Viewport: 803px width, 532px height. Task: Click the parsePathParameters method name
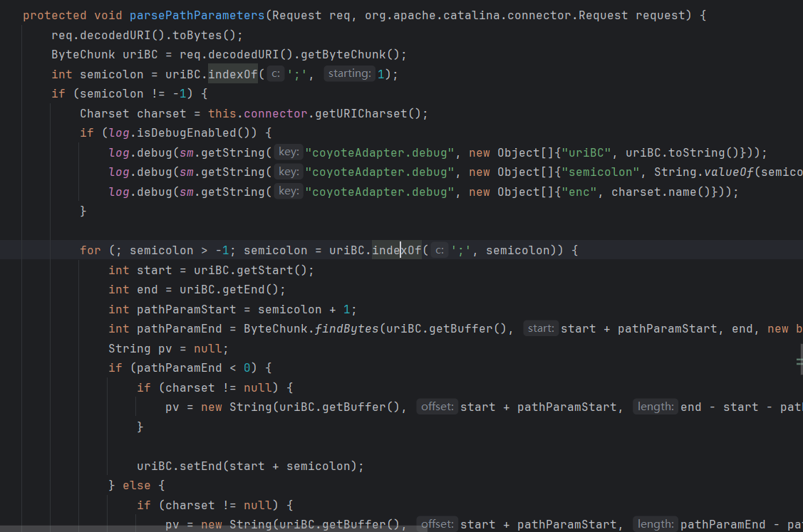[197, 15]
